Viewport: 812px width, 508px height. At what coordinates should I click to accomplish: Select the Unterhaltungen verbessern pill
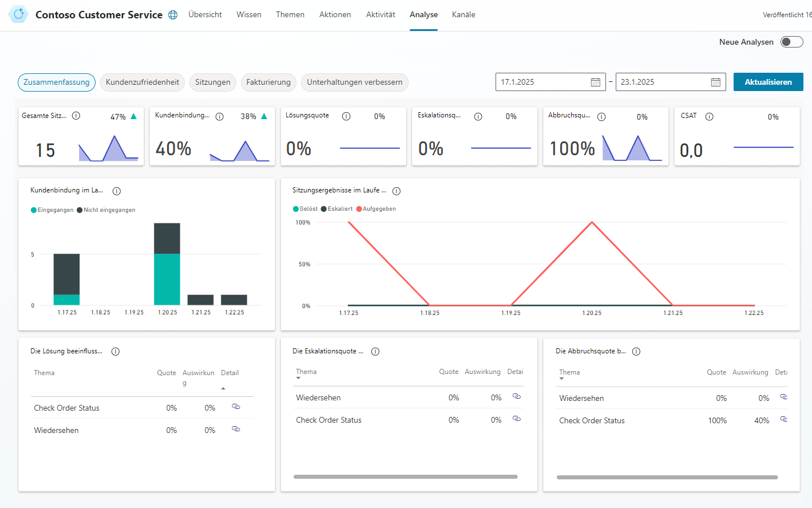355,82
